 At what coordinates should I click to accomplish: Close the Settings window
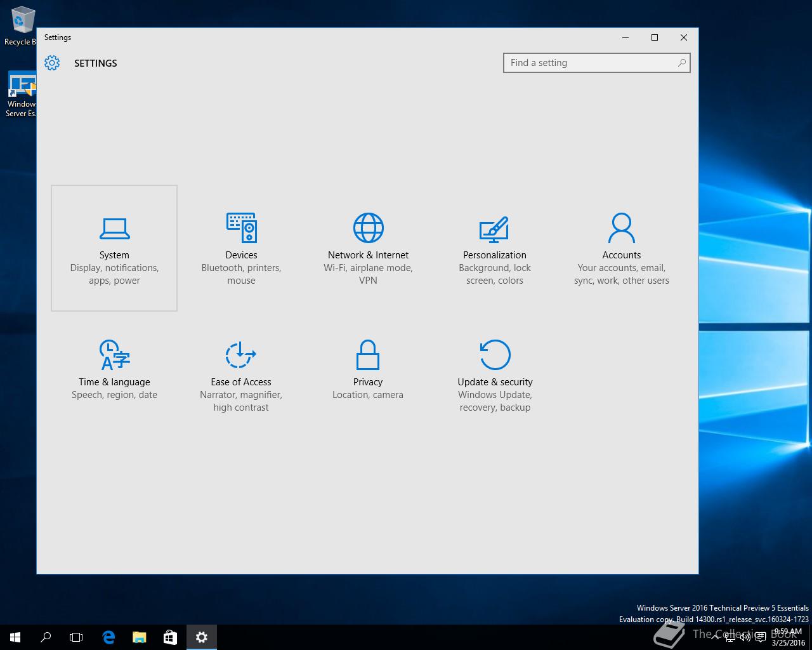click(x=684, y=37)
